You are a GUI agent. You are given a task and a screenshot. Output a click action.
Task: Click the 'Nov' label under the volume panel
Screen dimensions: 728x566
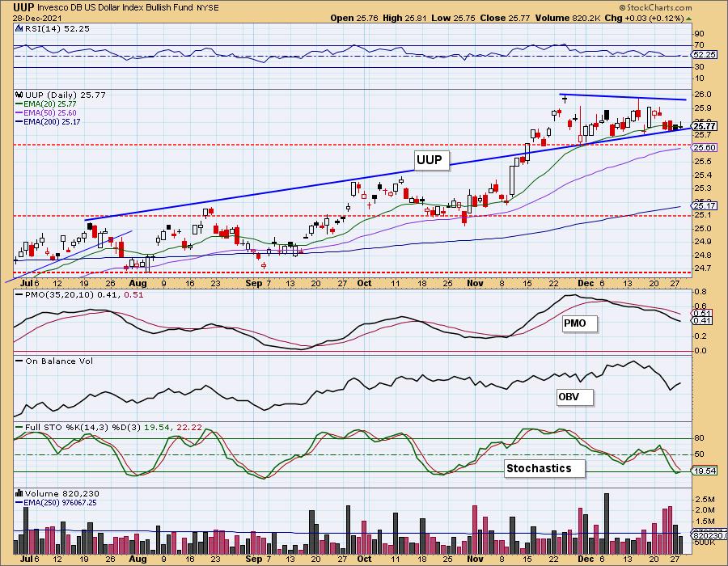[475, 559]
